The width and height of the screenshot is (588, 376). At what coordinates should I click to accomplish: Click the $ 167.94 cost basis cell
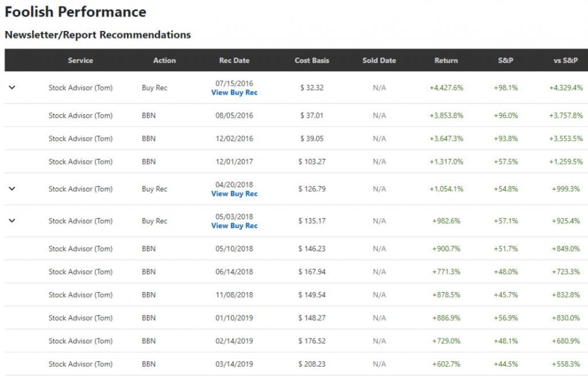click(312, 272)
